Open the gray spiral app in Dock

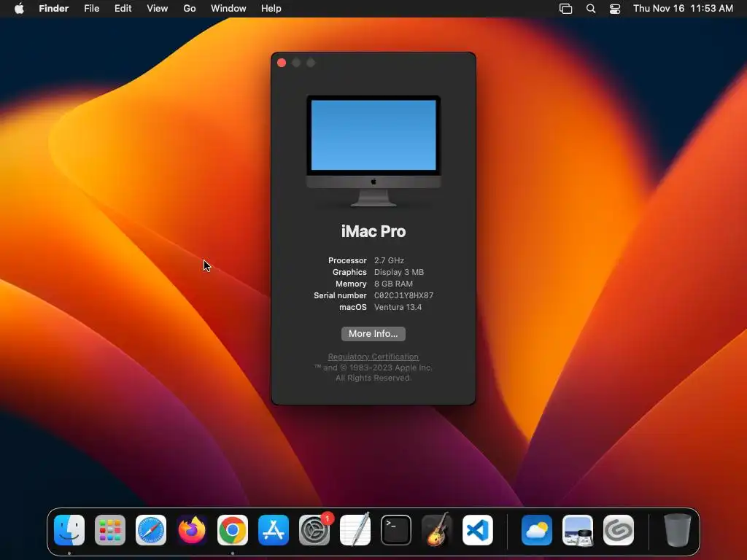pos(619,530)
